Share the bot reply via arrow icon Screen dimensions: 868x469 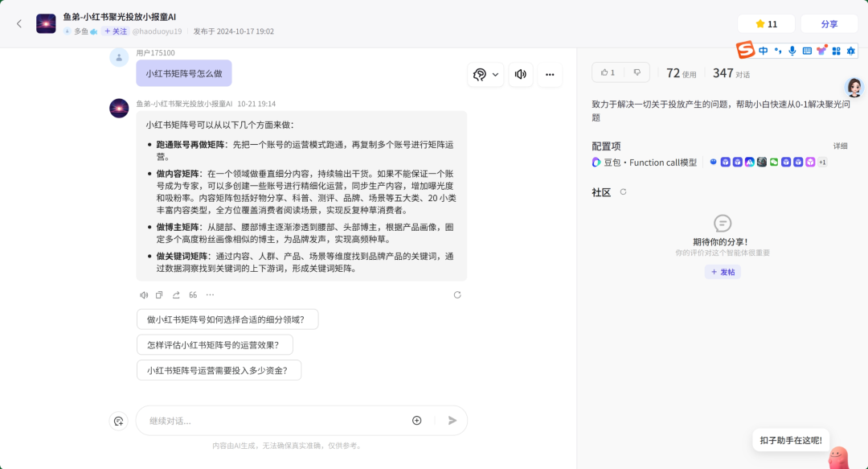click(176, 295)
